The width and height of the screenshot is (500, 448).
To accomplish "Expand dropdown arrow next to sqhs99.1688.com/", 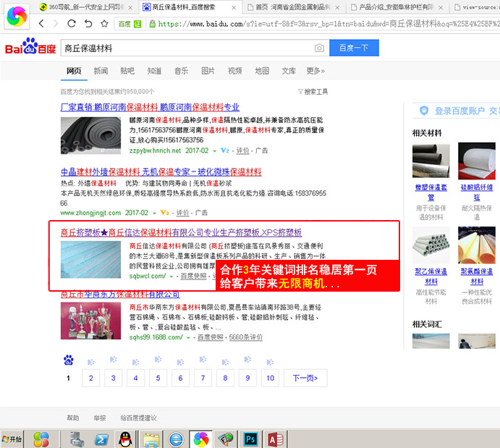I will 188,338.
